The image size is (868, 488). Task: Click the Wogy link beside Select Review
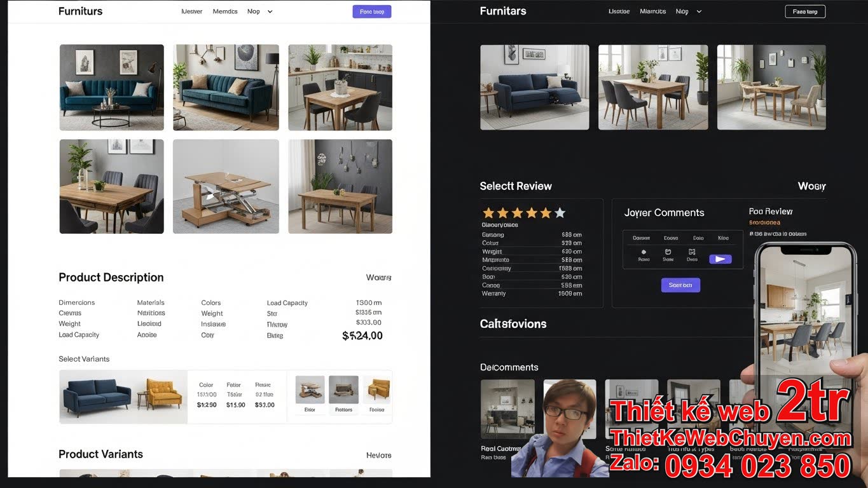pyautogui.click(x=812, y=186)
